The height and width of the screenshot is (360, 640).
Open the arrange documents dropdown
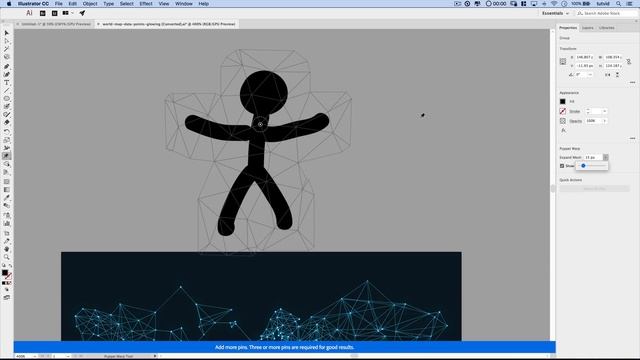tap(67, 13)
